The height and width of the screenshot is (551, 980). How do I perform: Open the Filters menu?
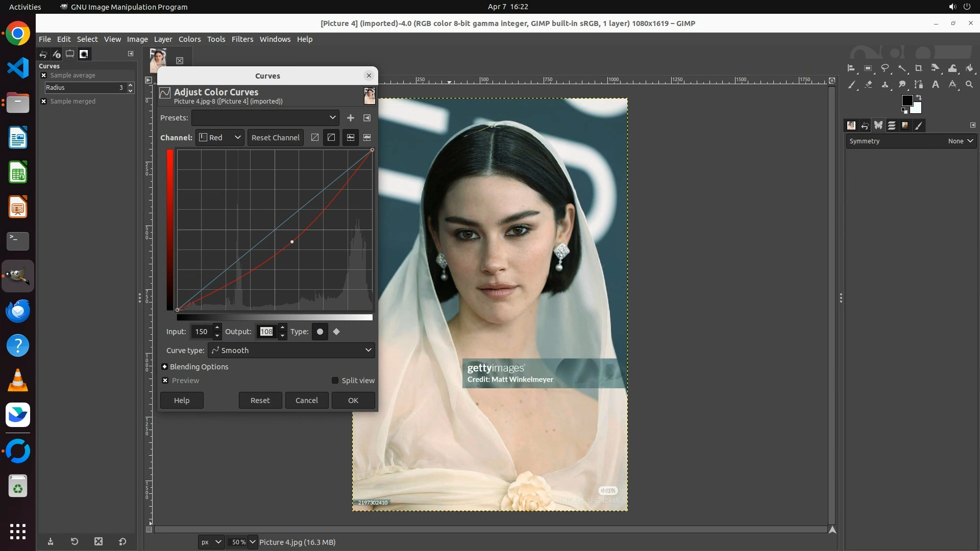242,39
